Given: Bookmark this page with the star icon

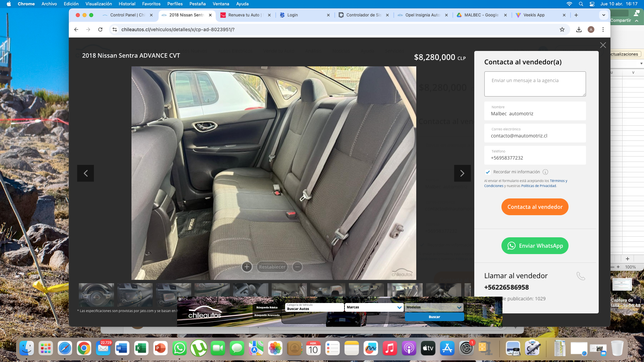Looking at the screenshot, I should [x=562, y=29].
